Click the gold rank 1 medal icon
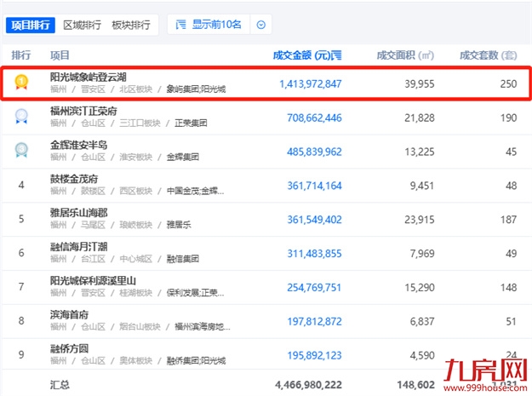 pyautogui.click(x=21, y=82)
